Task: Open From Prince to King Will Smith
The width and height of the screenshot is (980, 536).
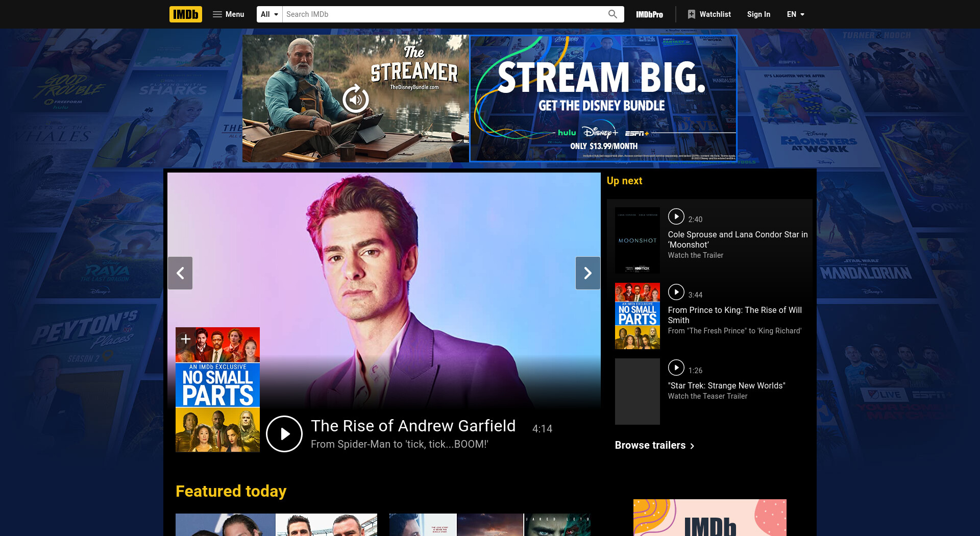Action: click(735, 315)
